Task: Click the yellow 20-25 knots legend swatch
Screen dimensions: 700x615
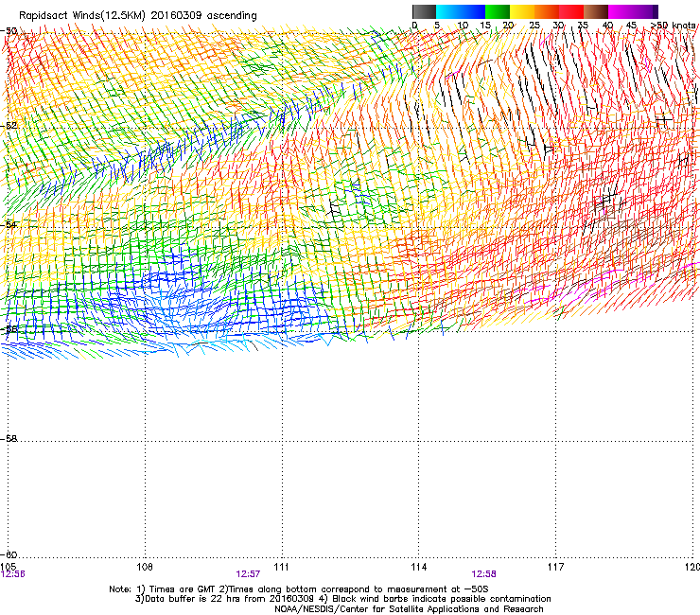Action: click(522, 11)
